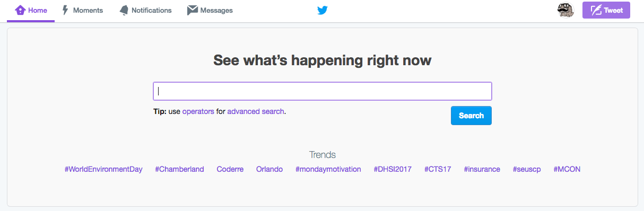
Task: Click the Home birdhouse icon
Action: click(x=20, y=10)
